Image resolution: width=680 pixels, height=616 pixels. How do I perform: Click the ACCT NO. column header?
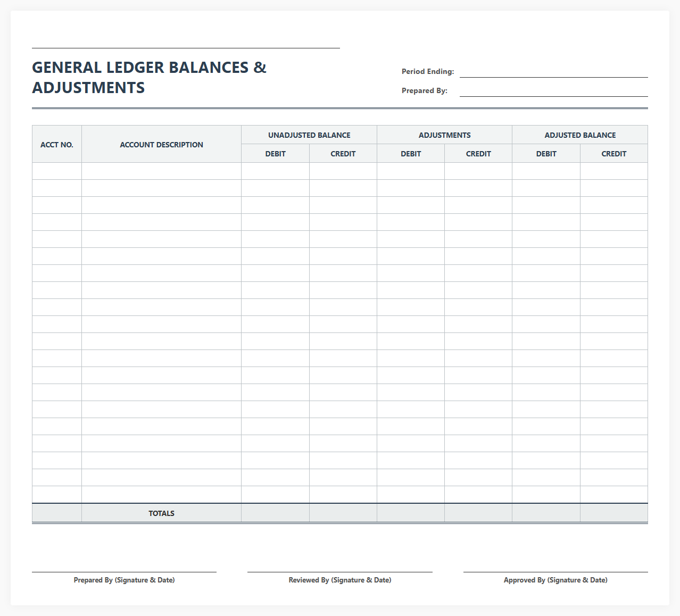[x=57, y=144]
